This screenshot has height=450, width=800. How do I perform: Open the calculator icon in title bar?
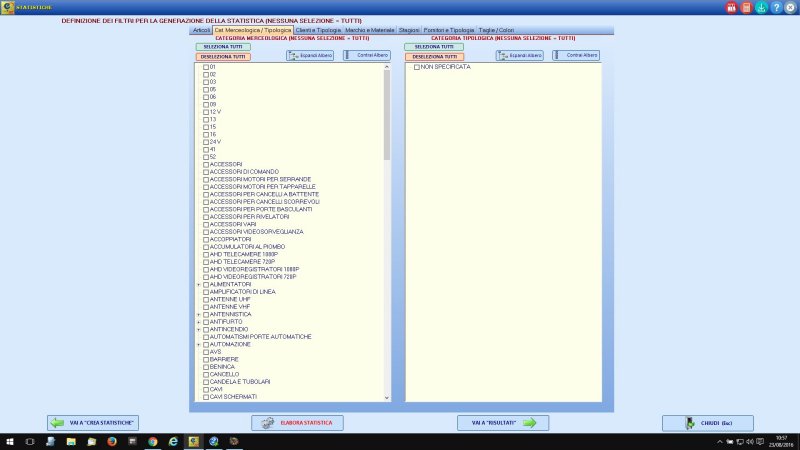point(746,7)
